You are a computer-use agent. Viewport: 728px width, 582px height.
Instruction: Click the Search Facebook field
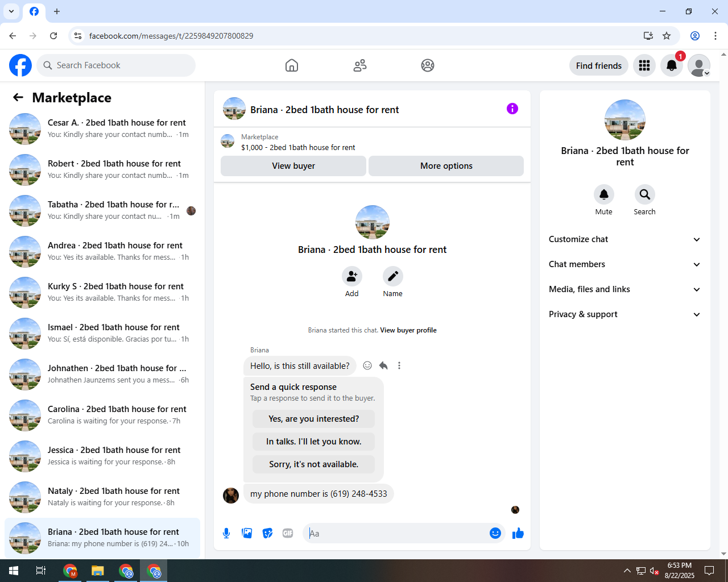(116, 65)
